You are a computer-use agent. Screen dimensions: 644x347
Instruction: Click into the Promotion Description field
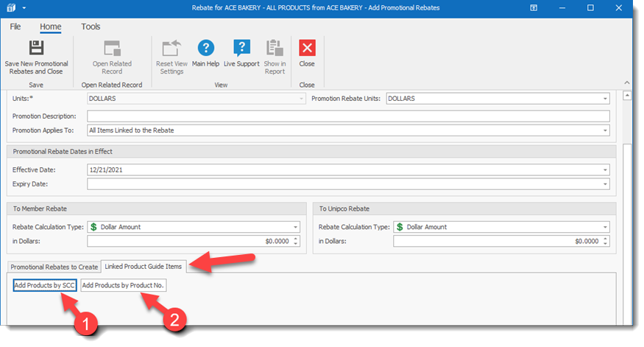[x=347, y=116]
